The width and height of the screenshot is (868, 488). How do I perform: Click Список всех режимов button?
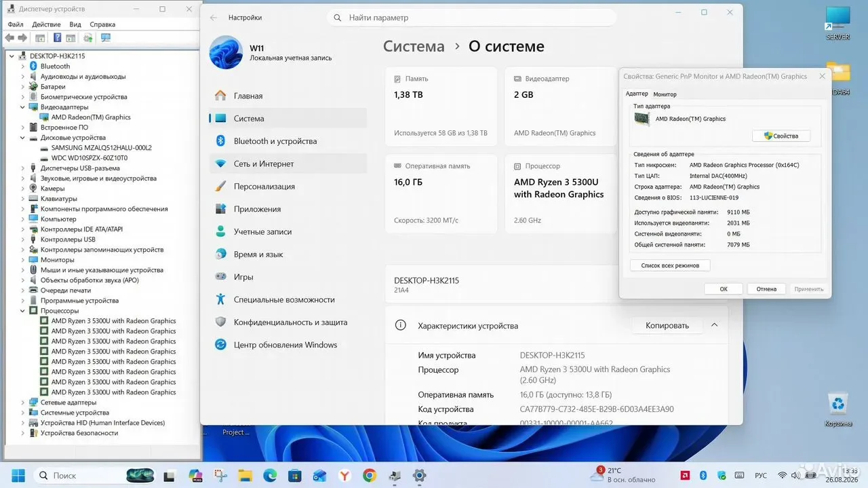(670, 265)
